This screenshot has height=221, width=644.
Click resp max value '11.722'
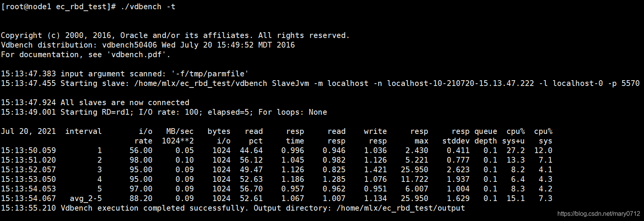click(415, 179)
